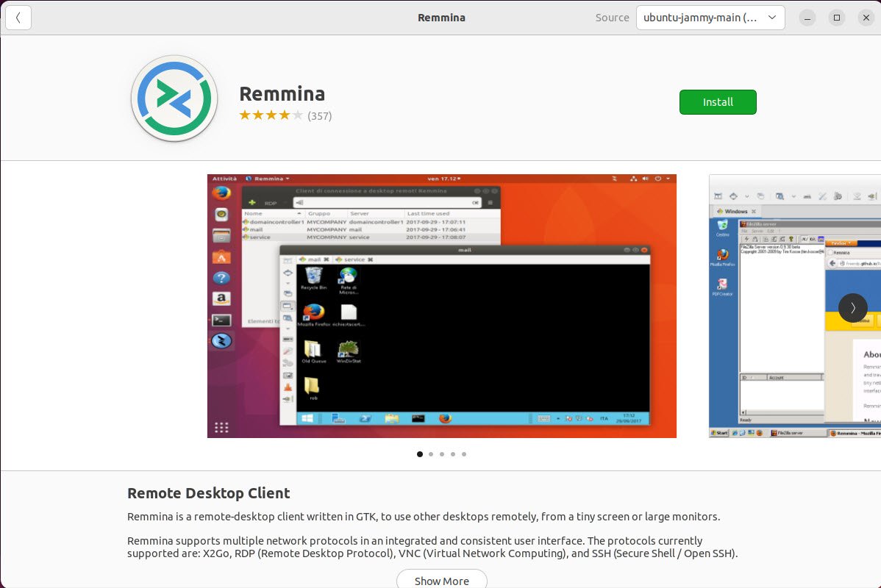Viewport: 881px width, 588px height.
Task: Click the back arrow to return to the app list
Action: point(18,18)
